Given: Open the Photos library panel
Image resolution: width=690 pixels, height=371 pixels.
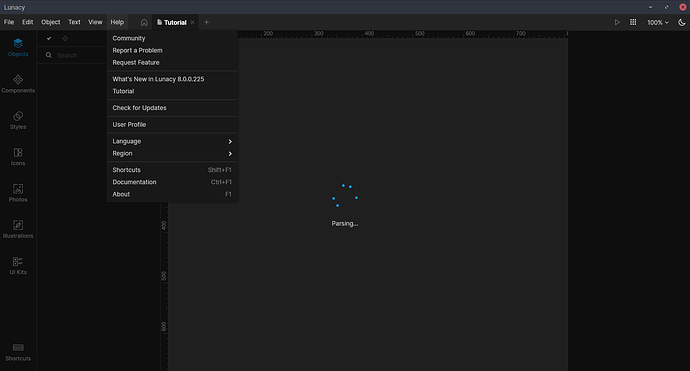Looking at the screenshot, I should point(18,193).
